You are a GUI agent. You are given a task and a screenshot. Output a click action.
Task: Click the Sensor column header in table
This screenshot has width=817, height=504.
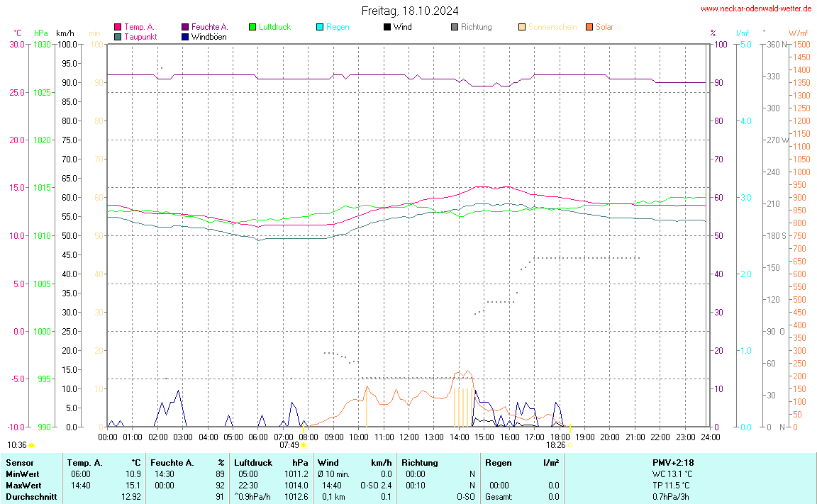[x=19, y=462]
